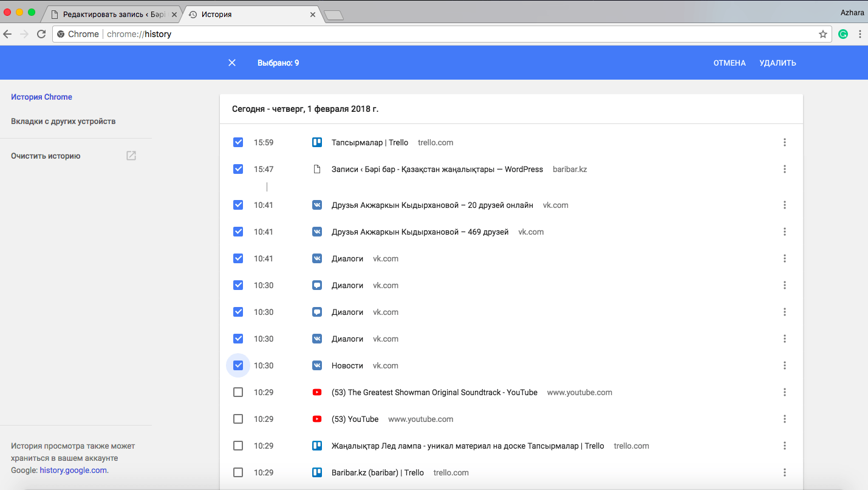Click the УДАЛИТЬ button
The width and height of the screenshot is (868, 490).
(x=777, y=63)
